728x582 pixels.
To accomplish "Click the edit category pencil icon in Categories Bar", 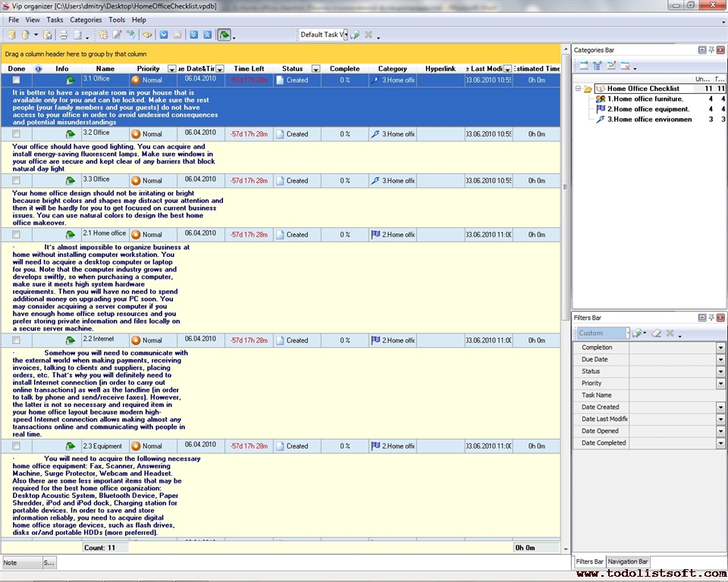I will tap(611, 66).
